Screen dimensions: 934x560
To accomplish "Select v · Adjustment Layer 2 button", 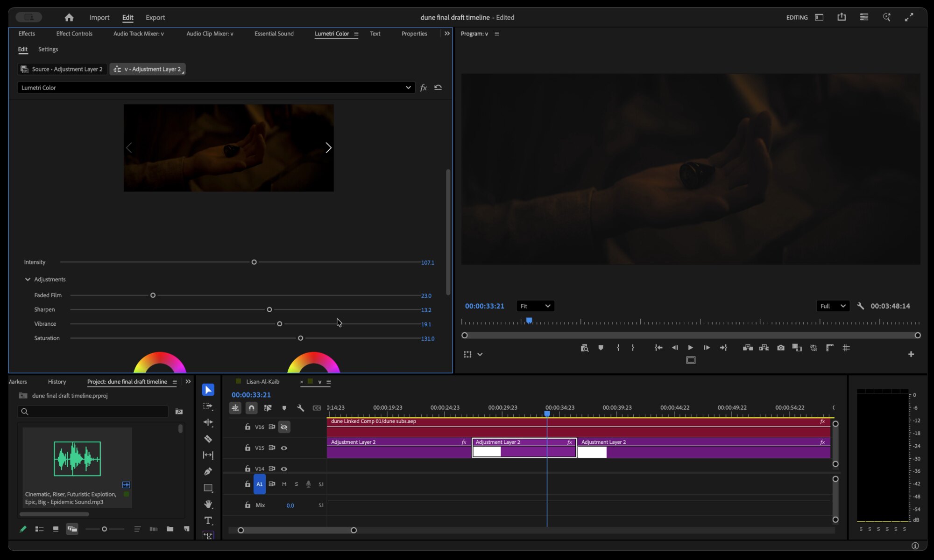I will [x=148, y=69].
